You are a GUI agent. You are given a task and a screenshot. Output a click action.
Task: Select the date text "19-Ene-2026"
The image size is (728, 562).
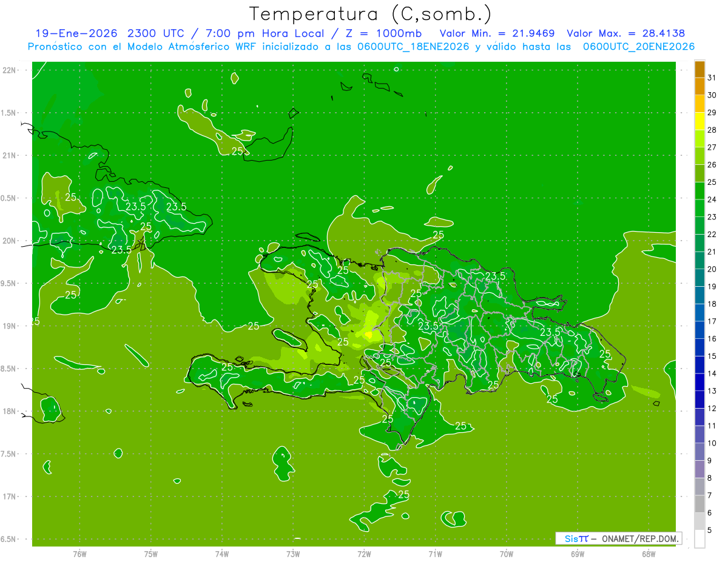pyautogui.click(x=76, y=33)
